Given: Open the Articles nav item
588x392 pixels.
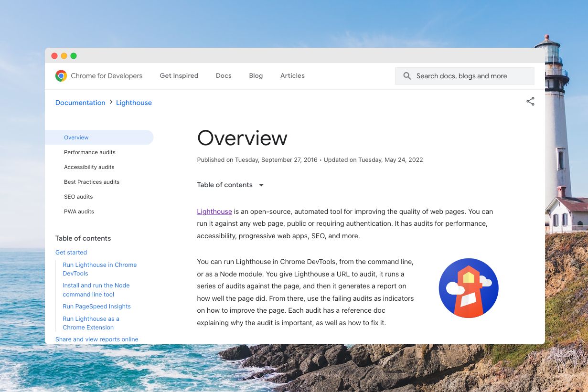Looking at the screenshot, I should [292, 75].
